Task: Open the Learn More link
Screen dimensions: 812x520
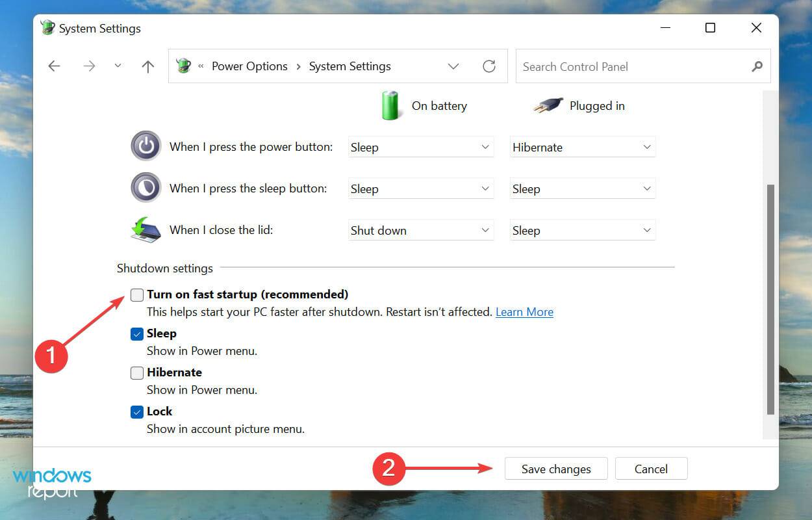Action: coord(524,312)
